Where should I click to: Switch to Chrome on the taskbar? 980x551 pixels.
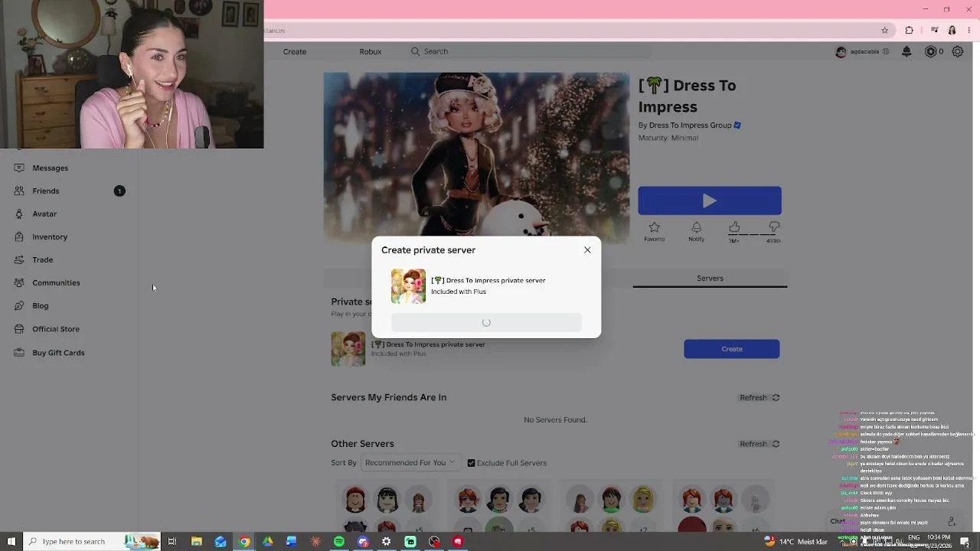pos(244,542)
